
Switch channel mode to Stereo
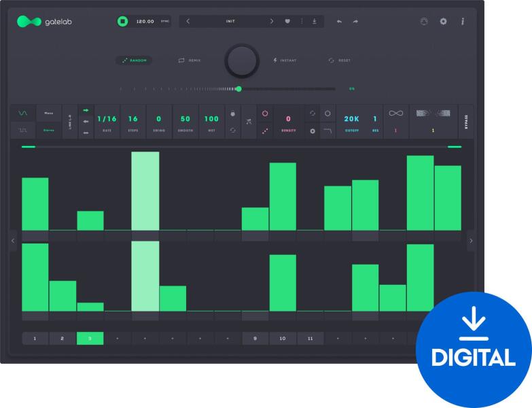(48, 130)
